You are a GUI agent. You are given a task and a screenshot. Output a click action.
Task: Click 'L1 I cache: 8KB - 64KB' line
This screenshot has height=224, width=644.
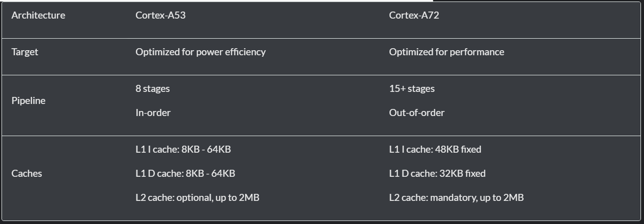point(183,149)
